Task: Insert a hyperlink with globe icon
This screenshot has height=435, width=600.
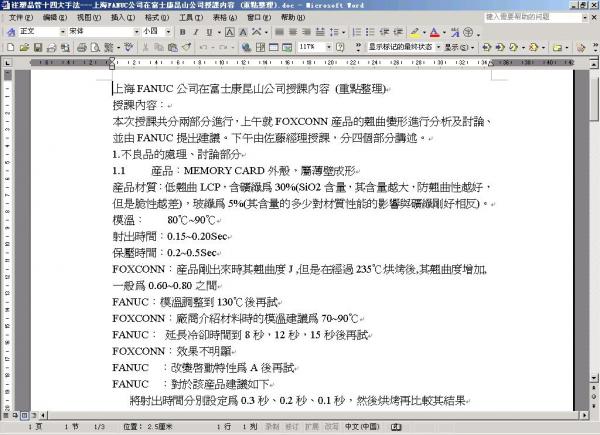Action: point(246,47)
